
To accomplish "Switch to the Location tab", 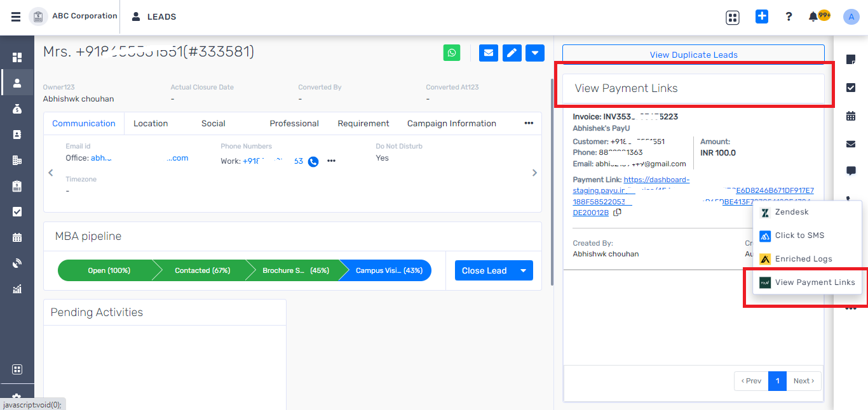I will coord(151,123).
